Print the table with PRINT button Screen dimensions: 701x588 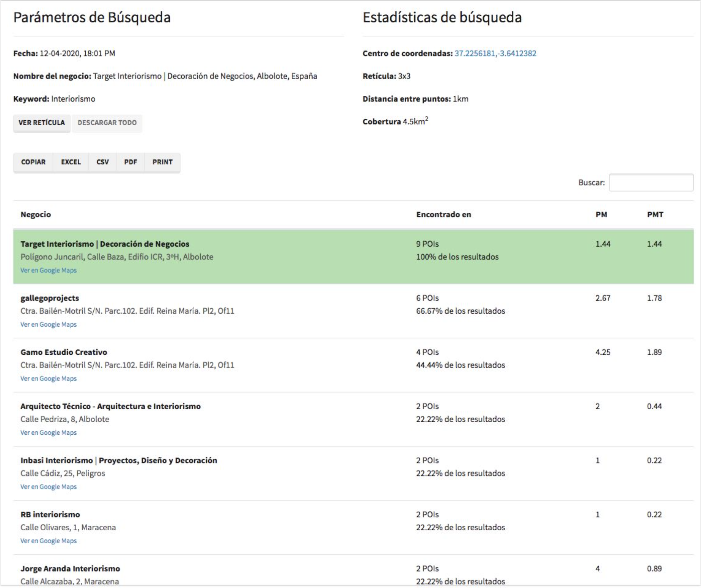[162, 162]
